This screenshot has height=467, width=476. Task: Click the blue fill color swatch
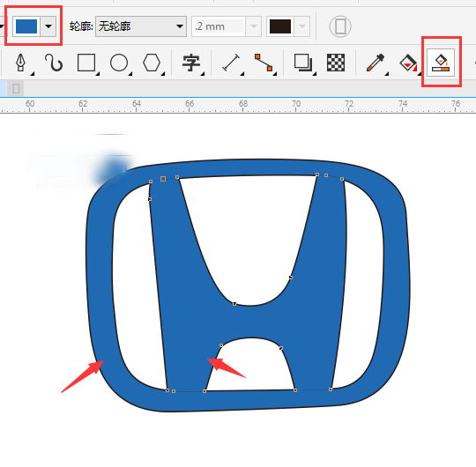[26, 26]
